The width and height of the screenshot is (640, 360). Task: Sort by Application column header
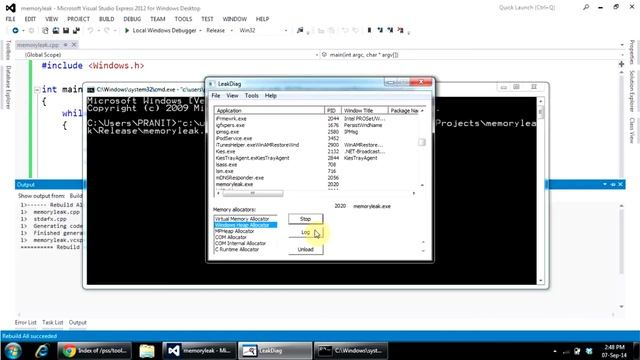click(x=269, y=111)
